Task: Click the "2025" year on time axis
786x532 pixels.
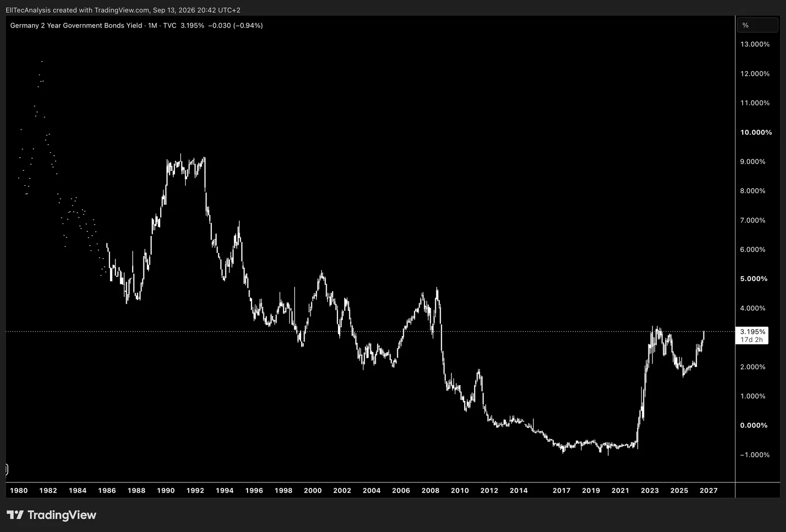Action: click(x=679, y=490)
